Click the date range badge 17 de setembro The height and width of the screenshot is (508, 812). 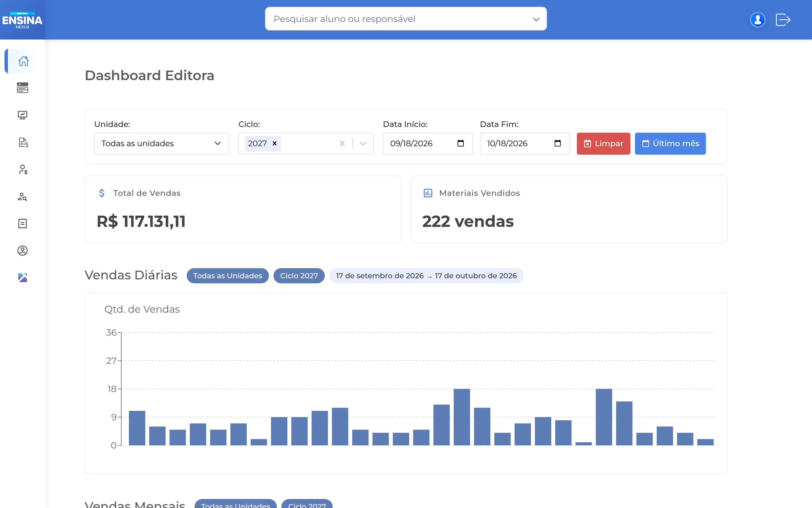[426, 275]
